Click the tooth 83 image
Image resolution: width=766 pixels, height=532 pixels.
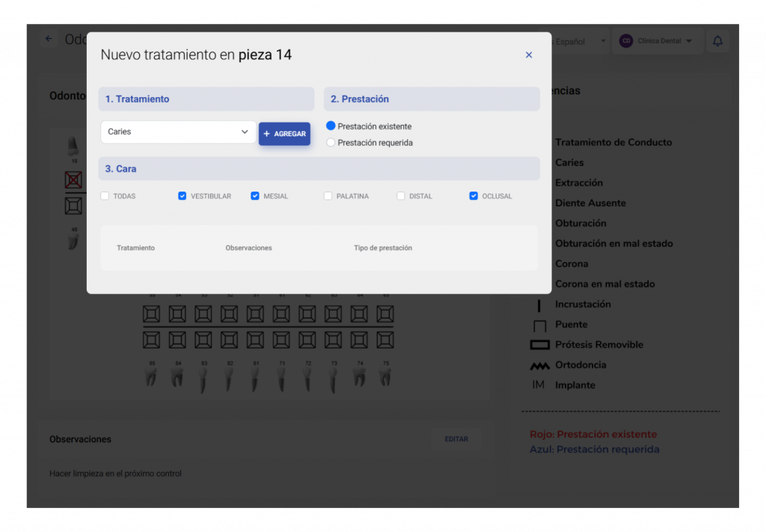pyautogui.click(x=203, y=380)
